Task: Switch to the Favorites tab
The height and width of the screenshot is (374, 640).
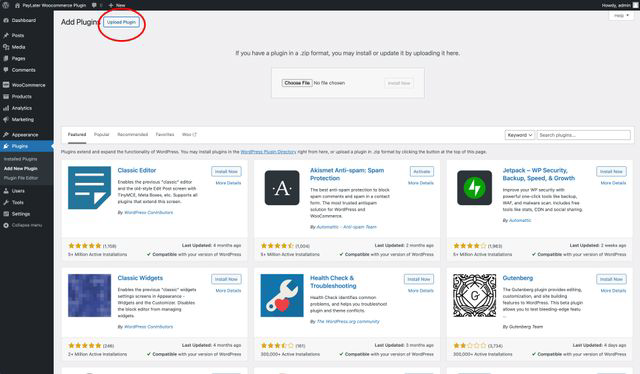Action: (x=165, y=134)
